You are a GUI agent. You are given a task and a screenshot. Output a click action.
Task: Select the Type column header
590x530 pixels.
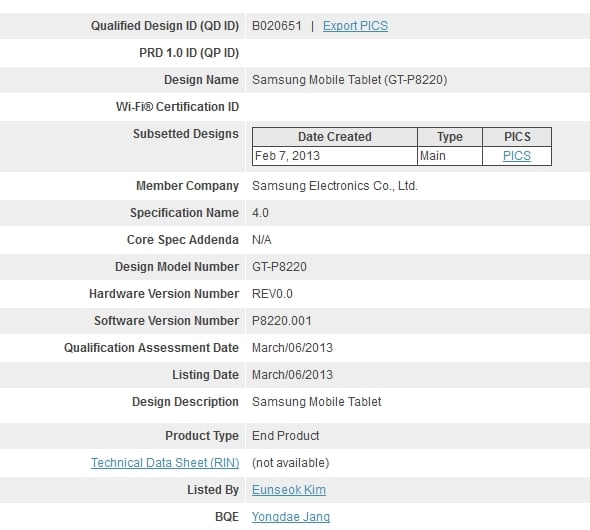[x=450, y=137]
